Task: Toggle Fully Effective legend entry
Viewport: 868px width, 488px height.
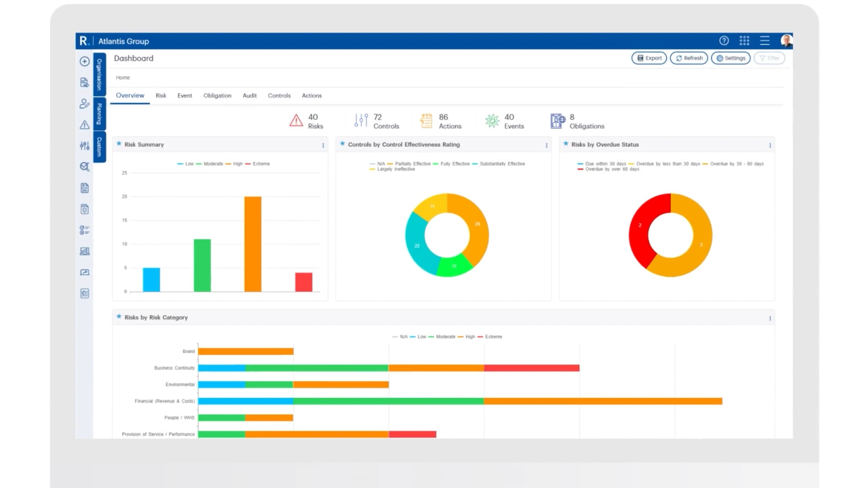Action: pyautogui.click(x=455, y=164)
